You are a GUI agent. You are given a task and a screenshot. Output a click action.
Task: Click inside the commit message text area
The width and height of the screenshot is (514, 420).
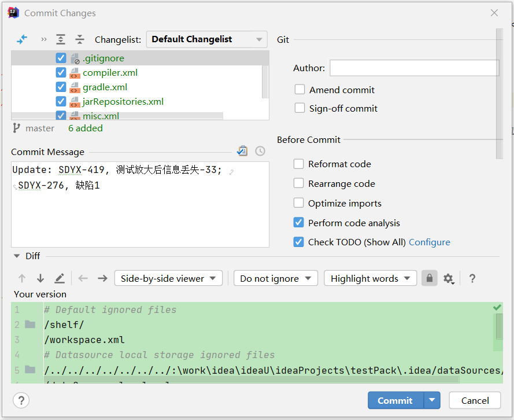coord(140,204)
